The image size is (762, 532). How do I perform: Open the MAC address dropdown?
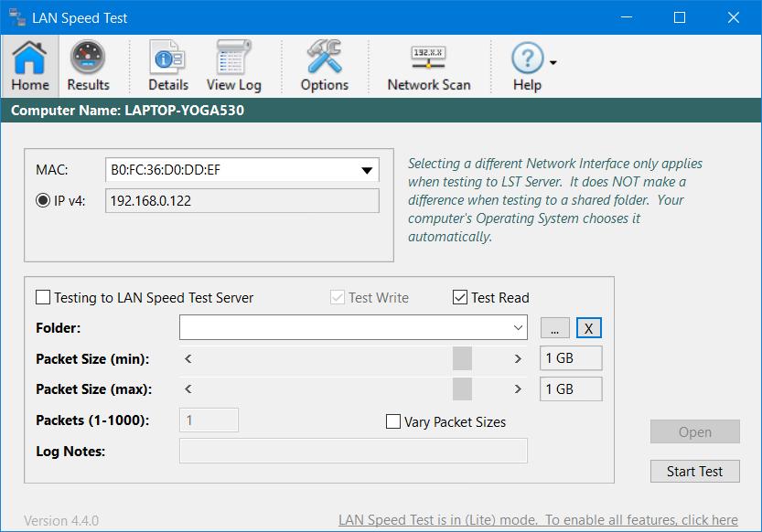pos(367,170)
